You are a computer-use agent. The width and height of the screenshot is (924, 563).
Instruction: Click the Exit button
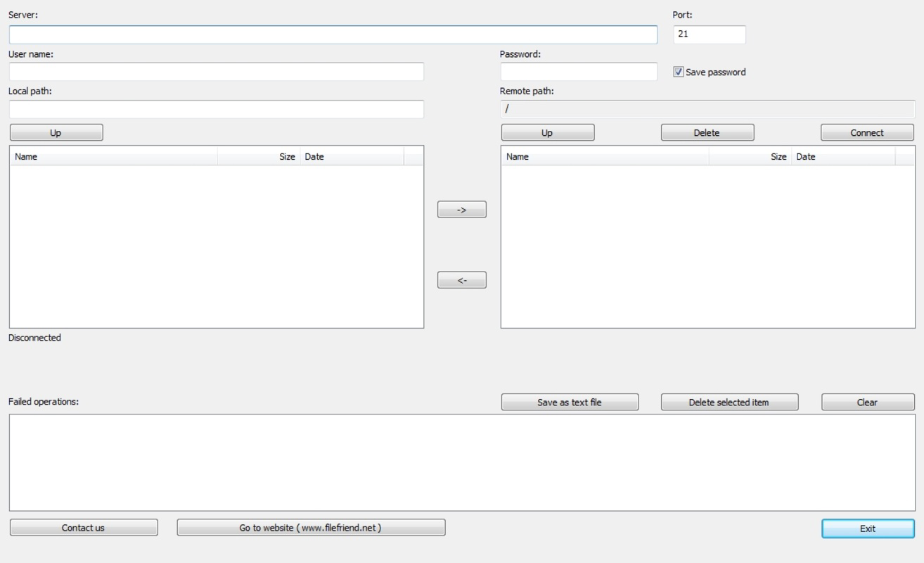tap(868, 529)
